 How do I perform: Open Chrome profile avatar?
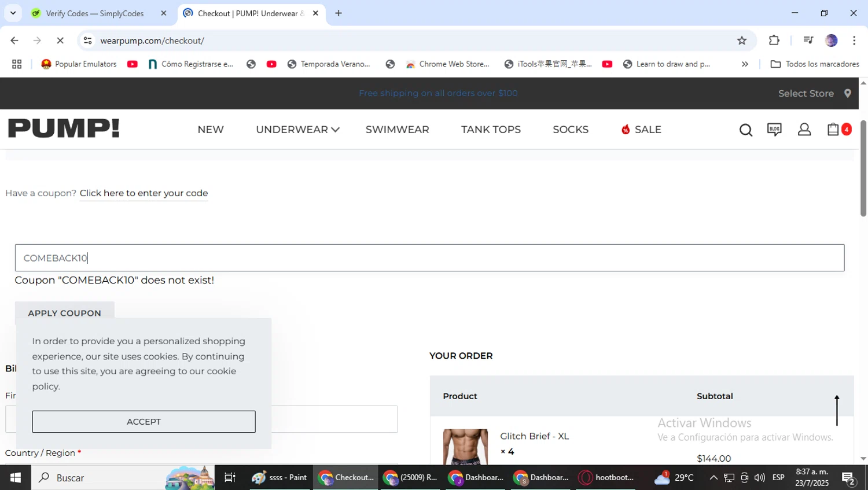[832, 40]
